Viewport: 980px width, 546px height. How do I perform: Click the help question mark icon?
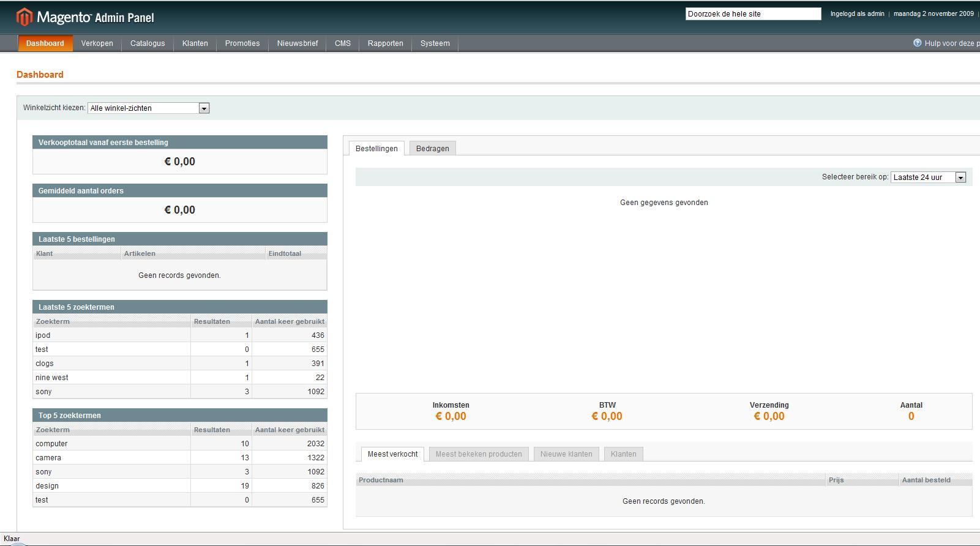click(917, 43)
